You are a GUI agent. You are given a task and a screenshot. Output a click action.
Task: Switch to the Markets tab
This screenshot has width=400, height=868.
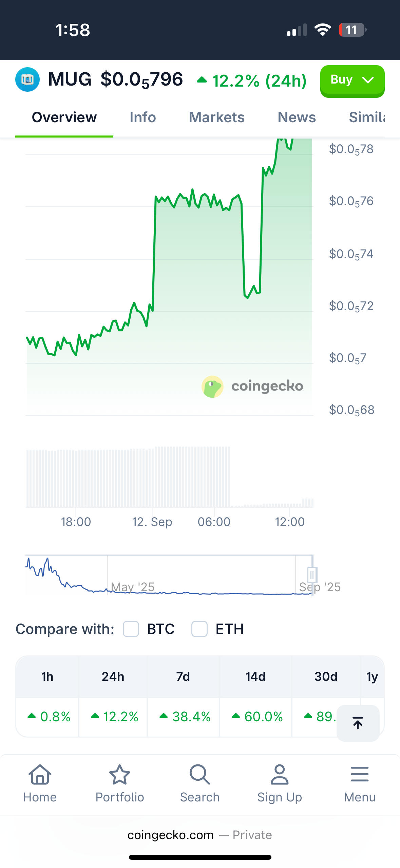(217, 117)
